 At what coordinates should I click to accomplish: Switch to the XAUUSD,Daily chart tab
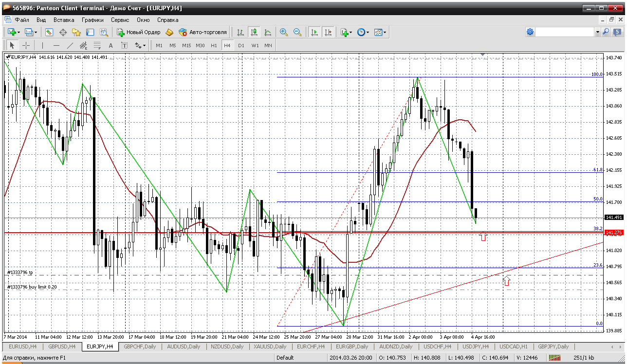tap(270, 346)
